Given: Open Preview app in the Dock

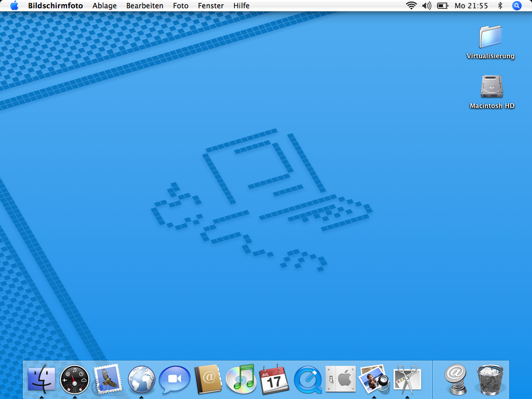Looking at the screenshot, I should 374,379.
